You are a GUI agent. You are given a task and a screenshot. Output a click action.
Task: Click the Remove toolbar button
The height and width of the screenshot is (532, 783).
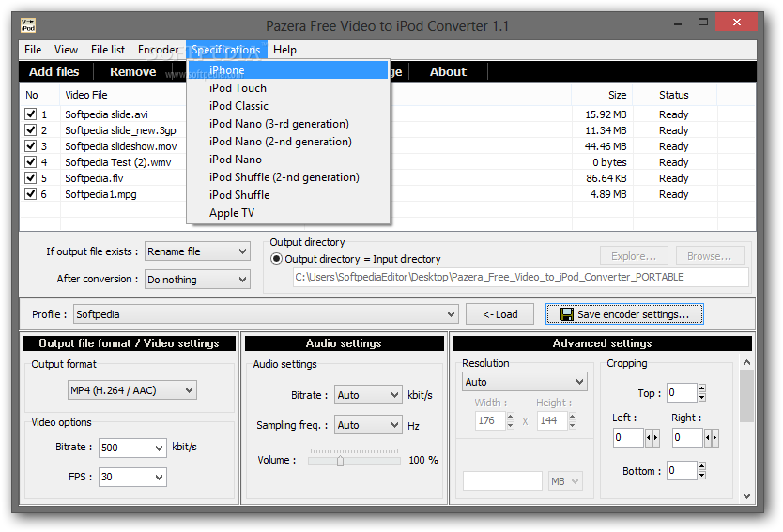(132, 72)
